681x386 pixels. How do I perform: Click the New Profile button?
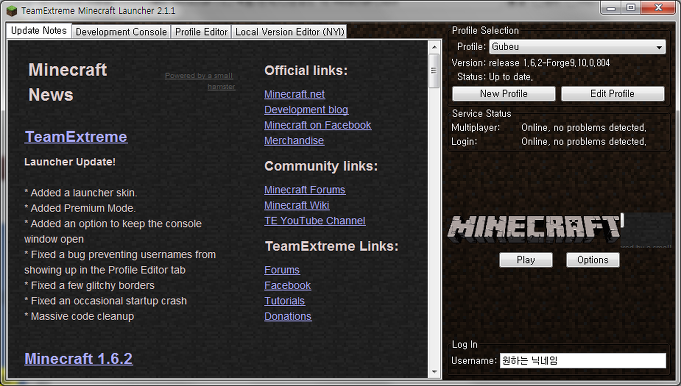[503, 94]
